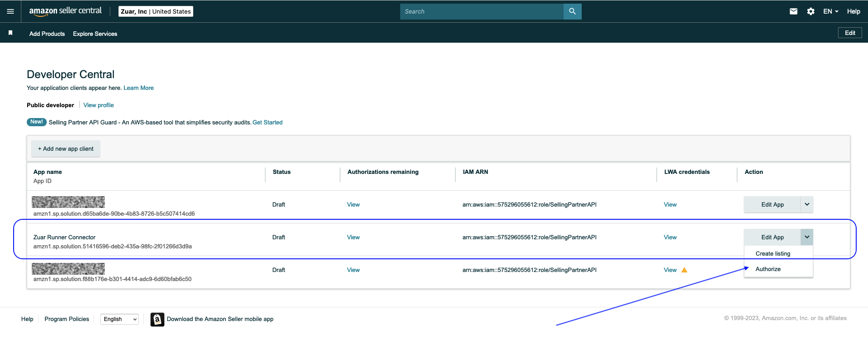Open the hamburger navigation menu

(10, 11)
